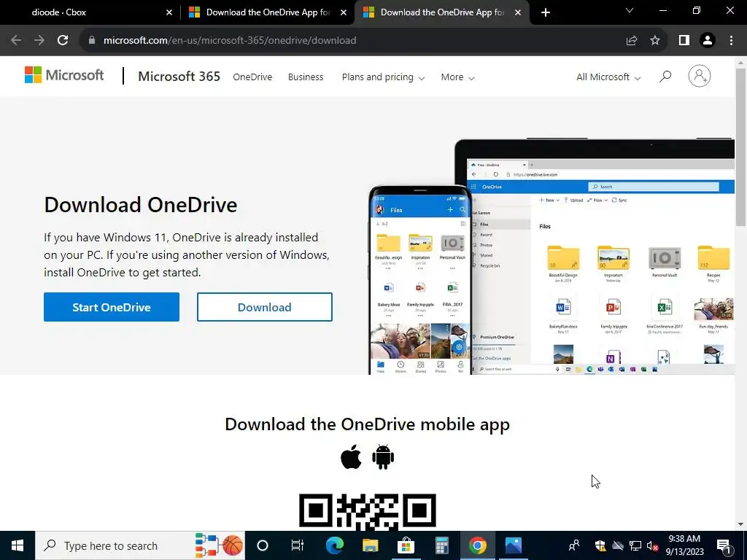Close the active OneDrive download tab
Viewport: 747px width, 560px height.
pos(518,13)
